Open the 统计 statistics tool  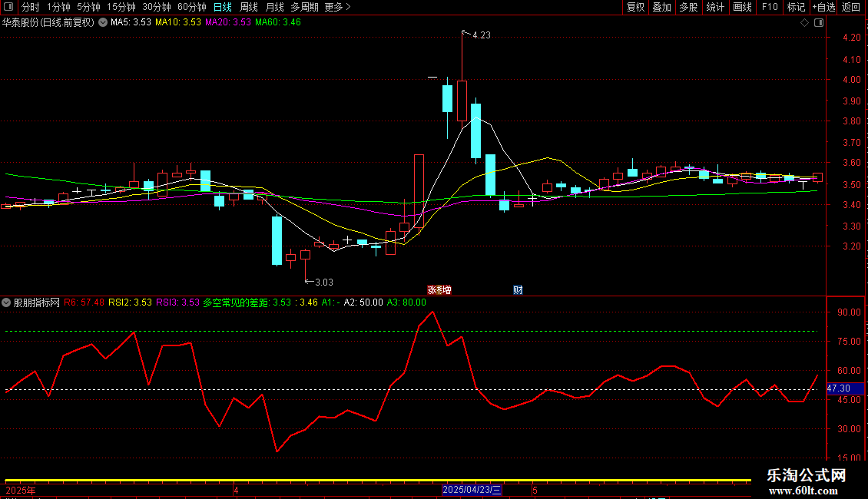pyautogui.click(x=714, y=7)
